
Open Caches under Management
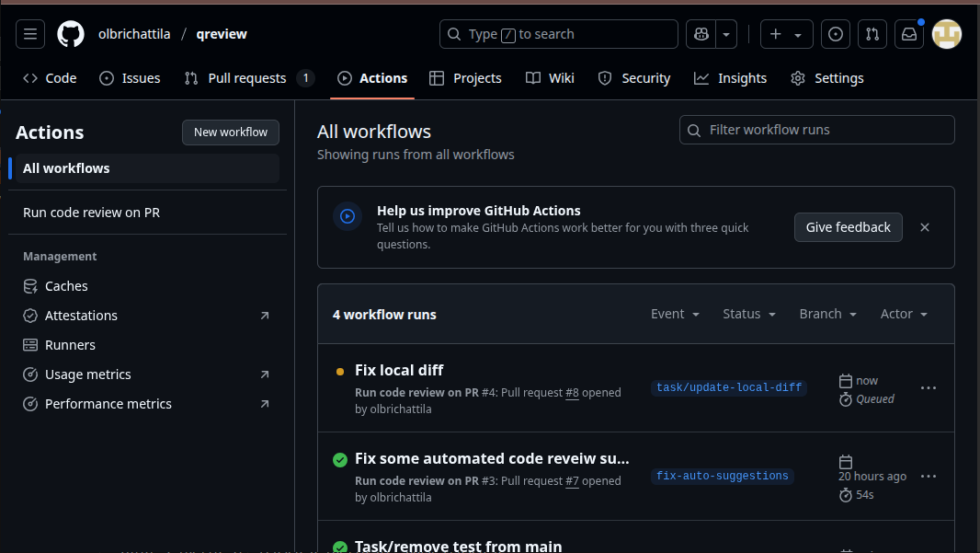(147, 286)
